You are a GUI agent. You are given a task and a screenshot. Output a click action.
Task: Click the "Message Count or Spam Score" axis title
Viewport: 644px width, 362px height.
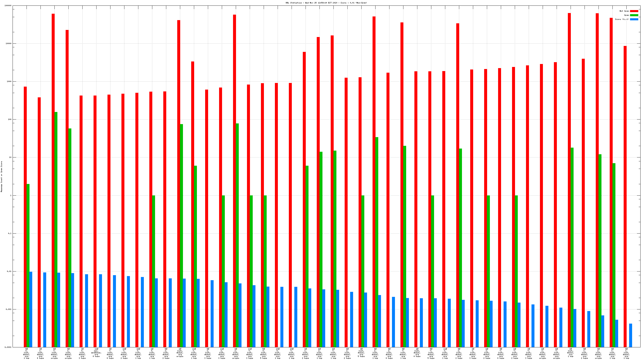pos(2,176)
